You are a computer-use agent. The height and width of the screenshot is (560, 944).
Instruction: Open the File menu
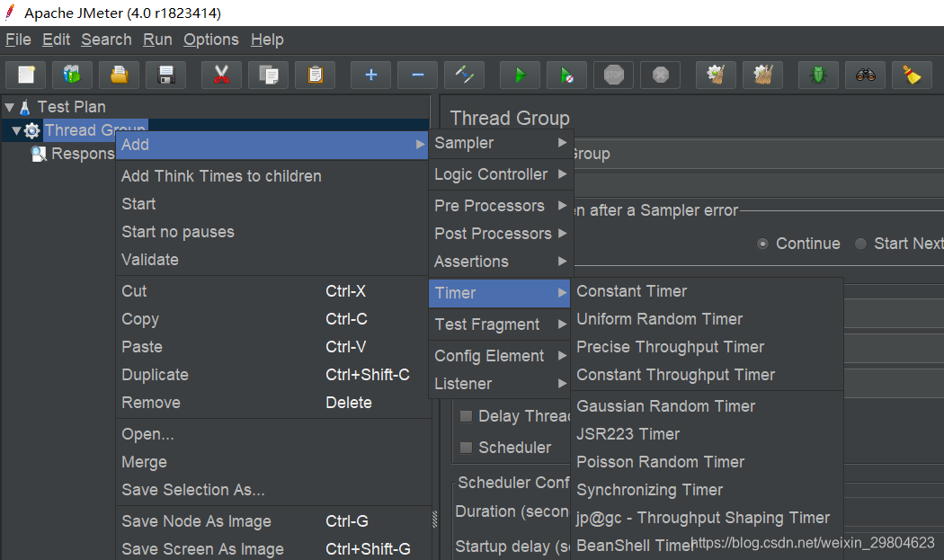click(18, 40)
